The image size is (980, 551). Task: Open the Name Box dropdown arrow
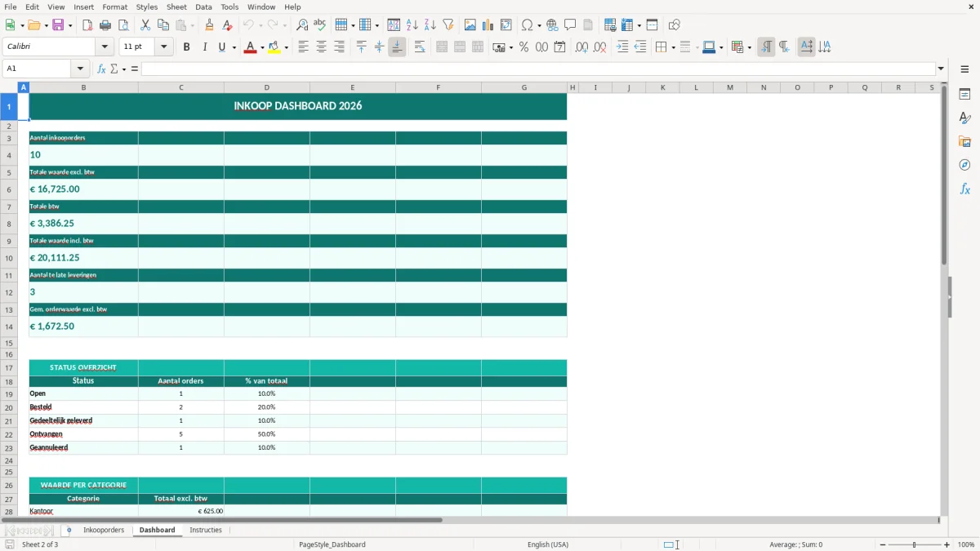[x=80, y=69]
